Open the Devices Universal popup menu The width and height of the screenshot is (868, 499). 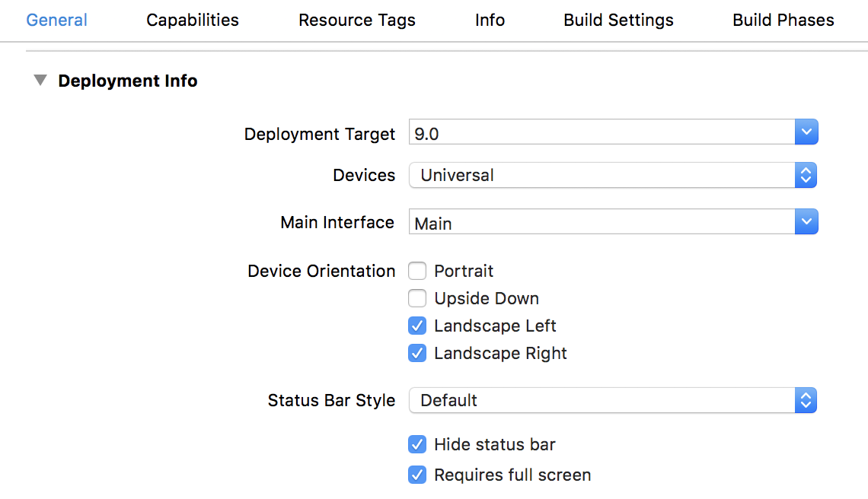click(x=612, y=175)
